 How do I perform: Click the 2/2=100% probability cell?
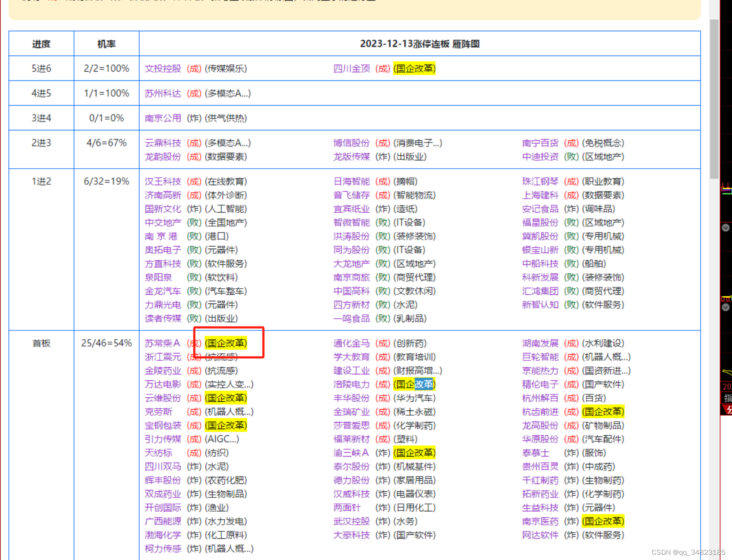(x=106, y=68)
